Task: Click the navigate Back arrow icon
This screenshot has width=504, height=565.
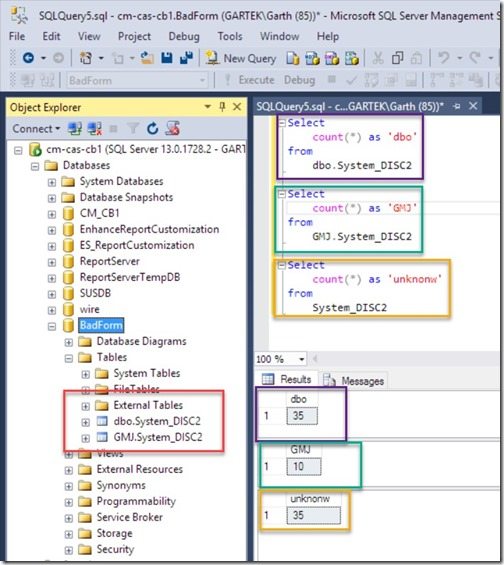Action: 28,58
